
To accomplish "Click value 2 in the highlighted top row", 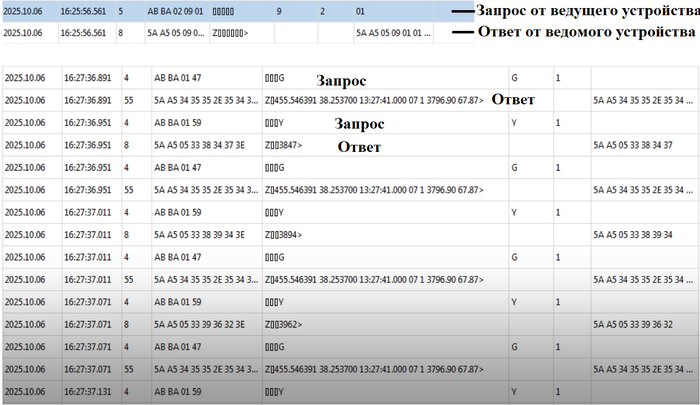I will (x=322, y=11).
